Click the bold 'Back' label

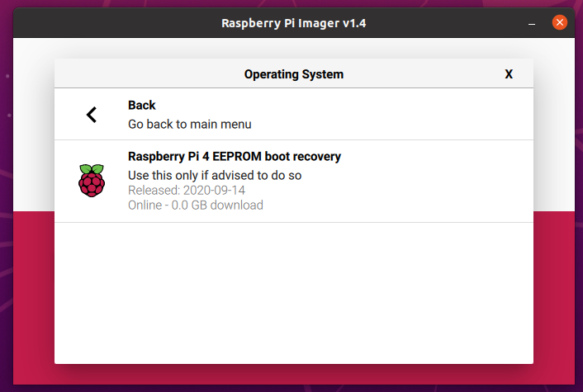tap(142, 105)
